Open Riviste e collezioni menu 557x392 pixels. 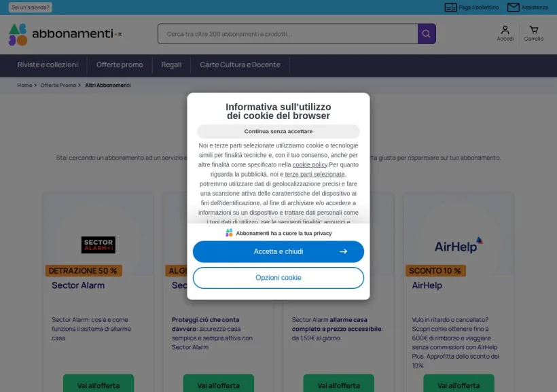click(48, 65)
